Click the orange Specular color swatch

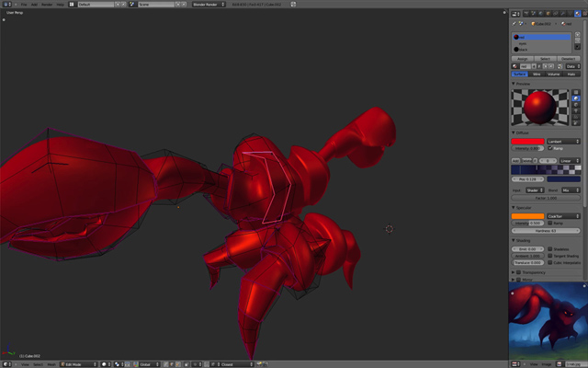point(528,216)
